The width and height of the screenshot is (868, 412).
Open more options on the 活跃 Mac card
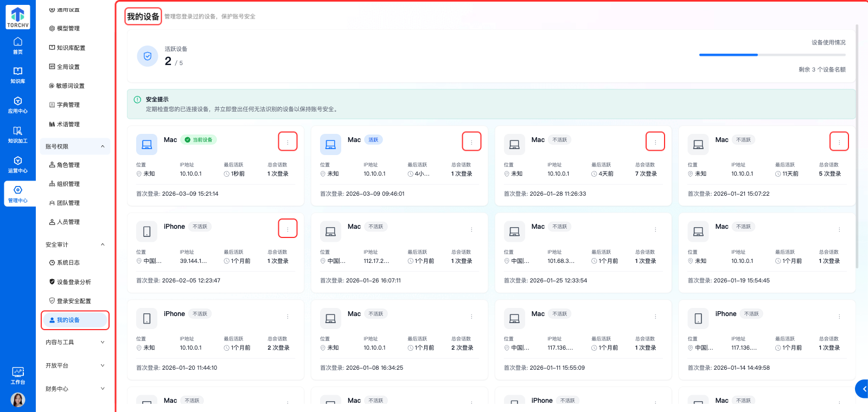pos(471,142)
